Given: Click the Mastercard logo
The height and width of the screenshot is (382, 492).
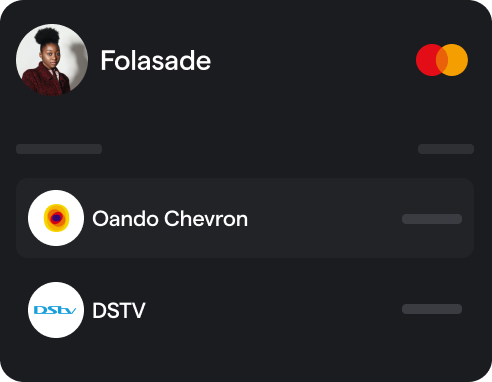Looking at the screenshot, I should (x=442, y=60).
